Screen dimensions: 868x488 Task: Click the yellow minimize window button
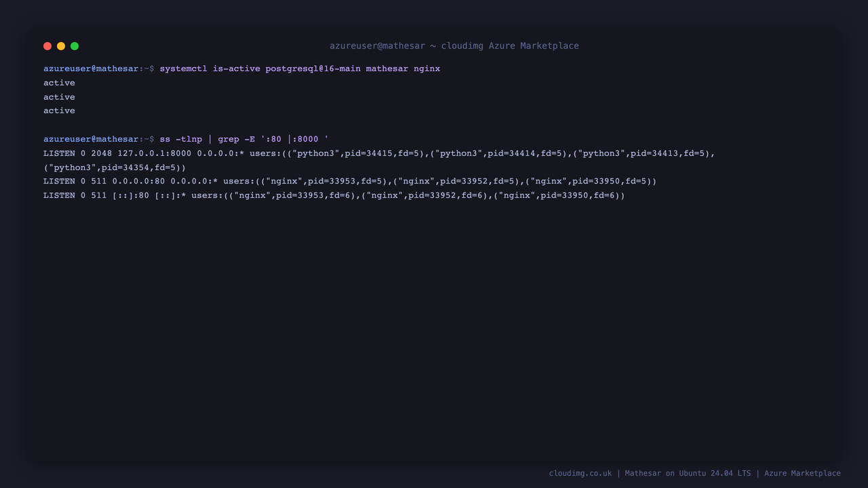(x=61, y=46)
